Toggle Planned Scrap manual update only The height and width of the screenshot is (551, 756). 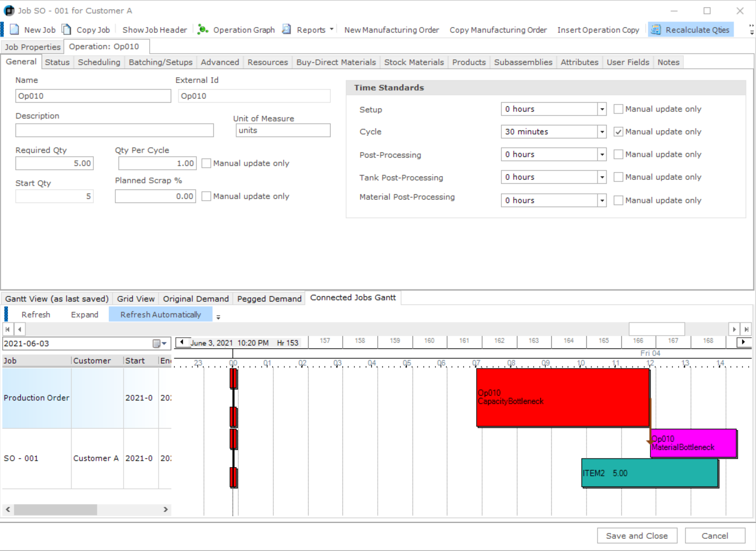click(x=206, y=196)
